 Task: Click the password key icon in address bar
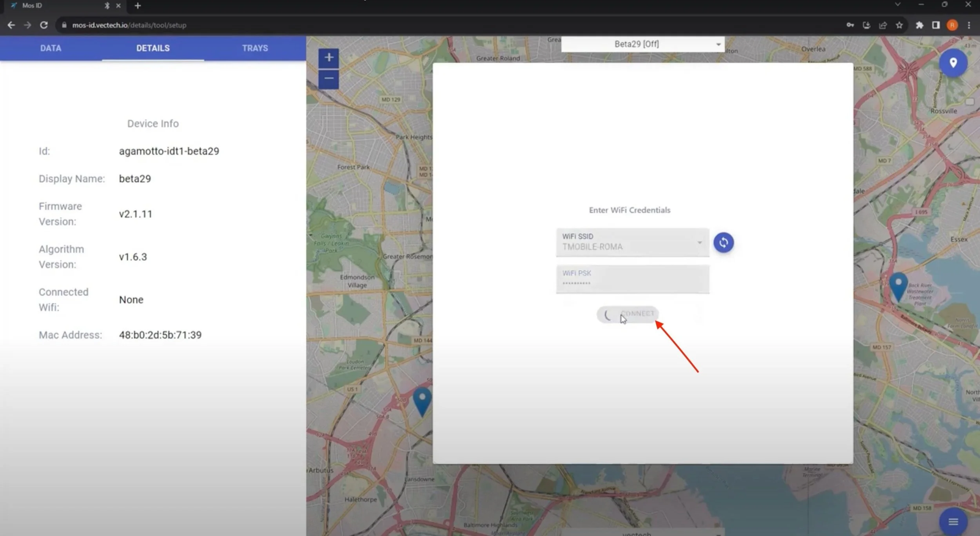coord(850,25)
